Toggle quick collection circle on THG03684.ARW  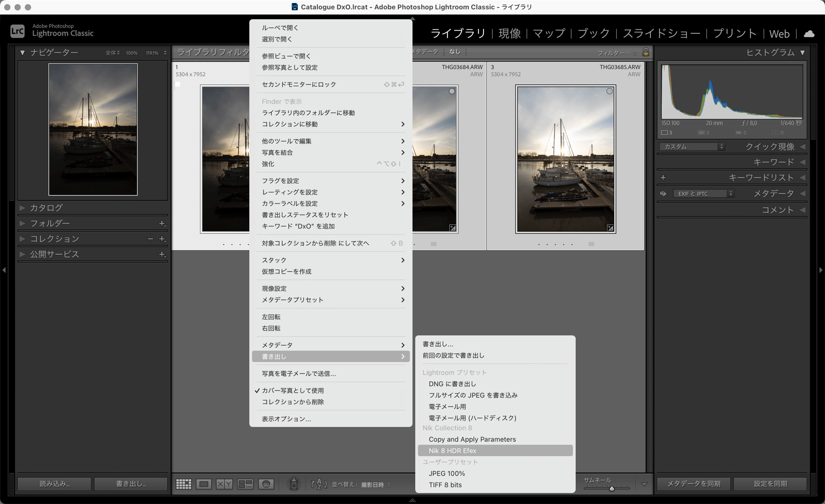(x=452, y=91)
